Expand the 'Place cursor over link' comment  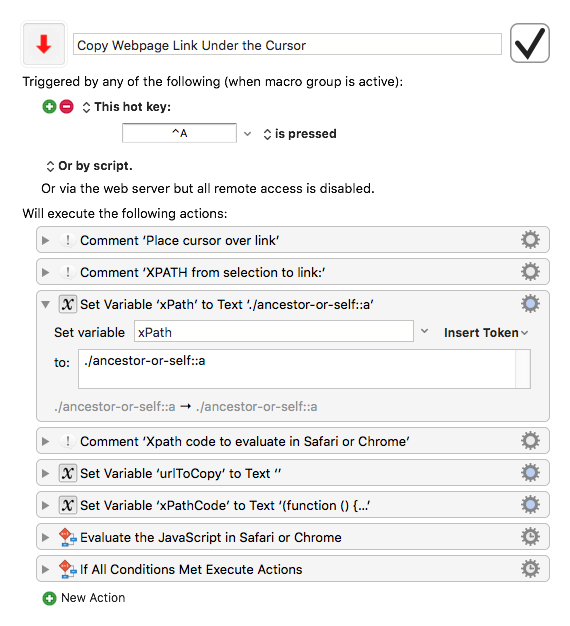point(46,240)
